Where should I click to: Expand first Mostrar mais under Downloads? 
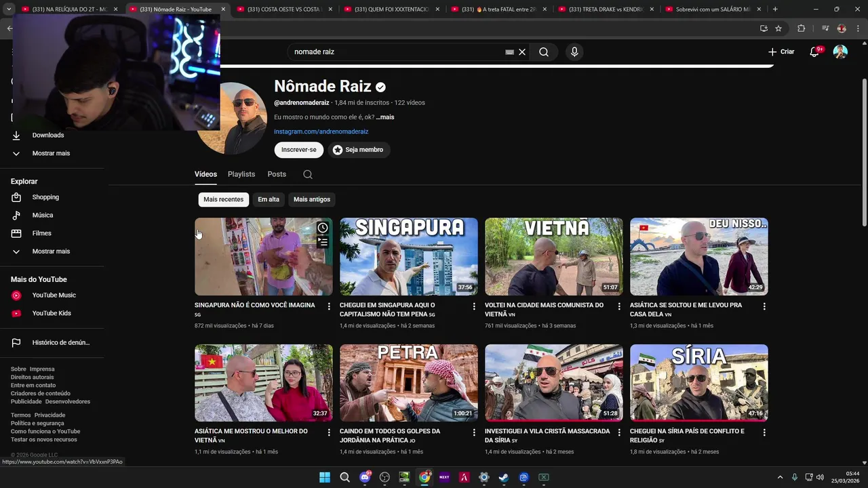pyautogui.click(x=52, y=153)
